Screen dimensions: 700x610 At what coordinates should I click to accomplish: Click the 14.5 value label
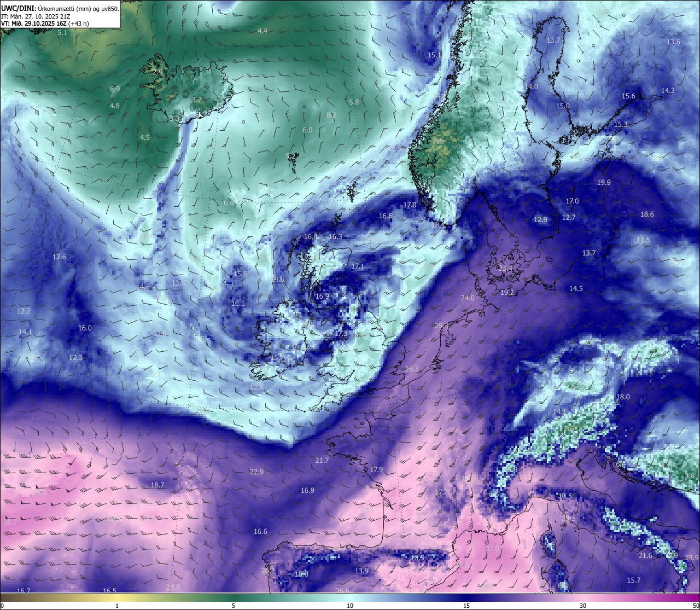[576, 289]
